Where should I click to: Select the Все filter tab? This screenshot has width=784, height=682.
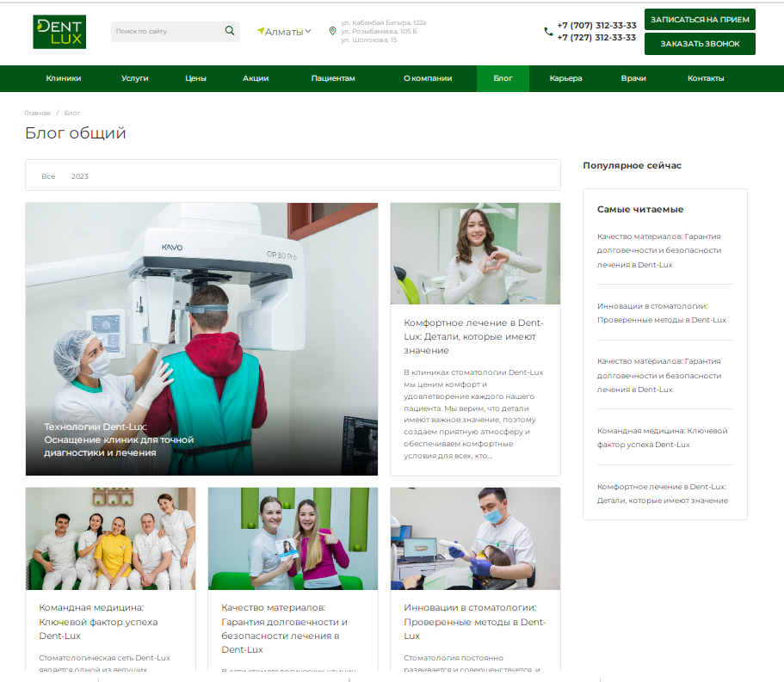(48, 176)
